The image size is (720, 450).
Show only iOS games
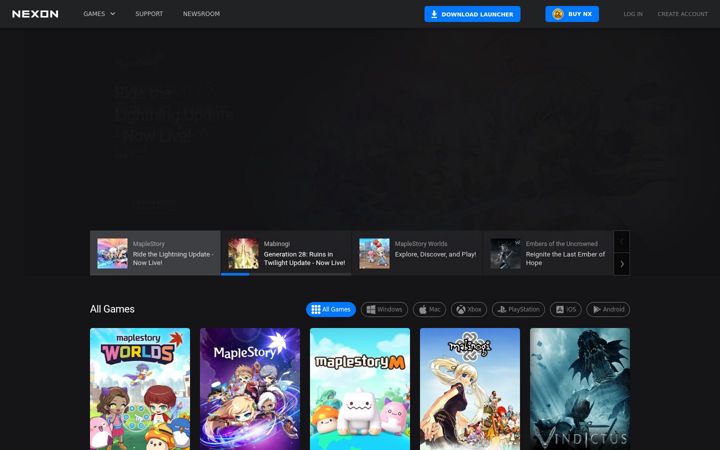(x=566, y=309)
